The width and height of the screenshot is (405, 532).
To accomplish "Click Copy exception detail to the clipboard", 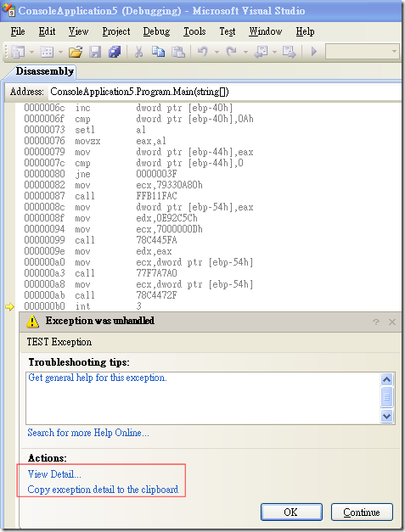I will coord(103,490).
